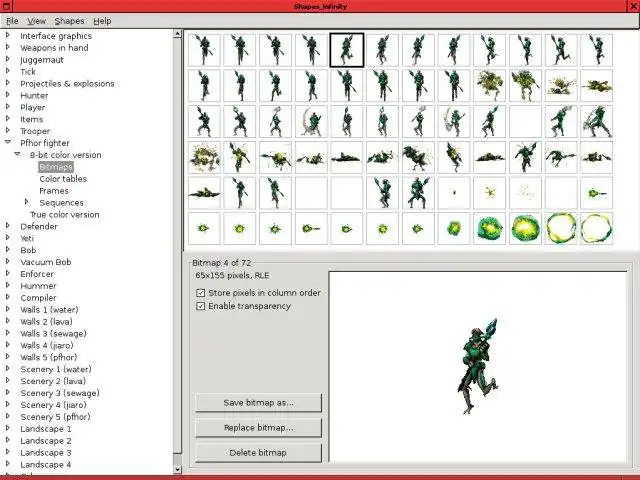Collapse the Pfhor fighter tree node
Viewport: 640px width, 480px height.
[x=8, y=142]
